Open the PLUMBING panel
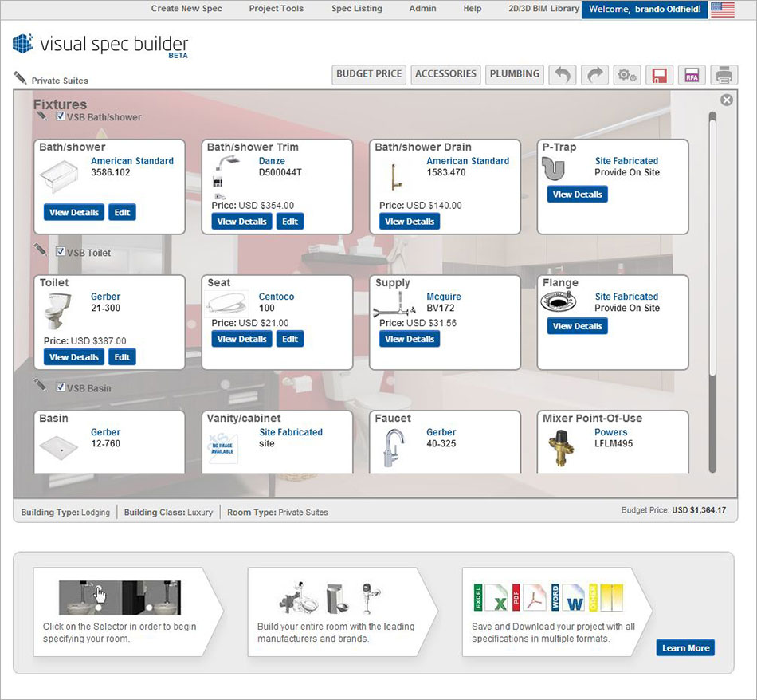This screenshot has width=757, height=700. click(x=514, y=74)
